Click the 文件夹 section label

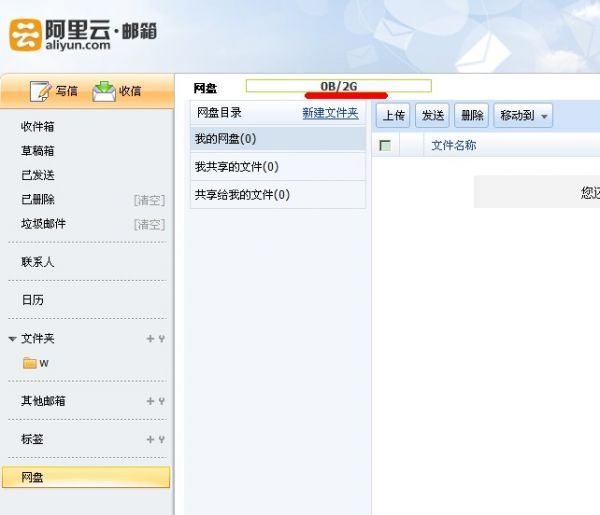pyautogui.click(x=38, y=338)
